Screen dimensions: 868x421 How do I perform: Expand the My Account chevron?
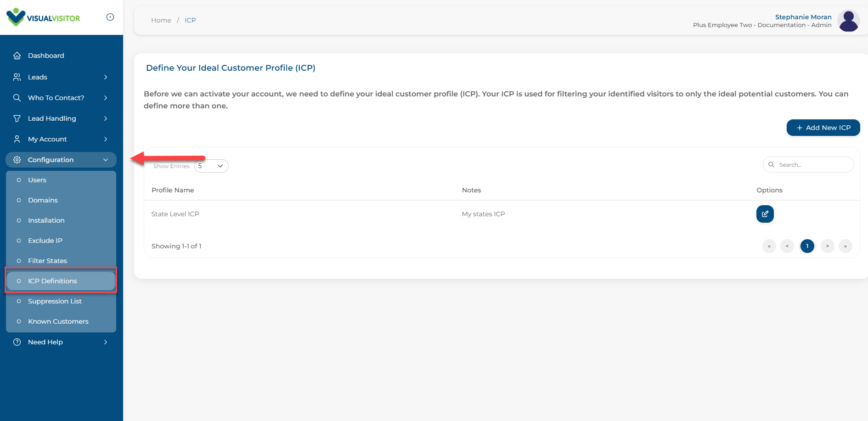tap(106, 139)
